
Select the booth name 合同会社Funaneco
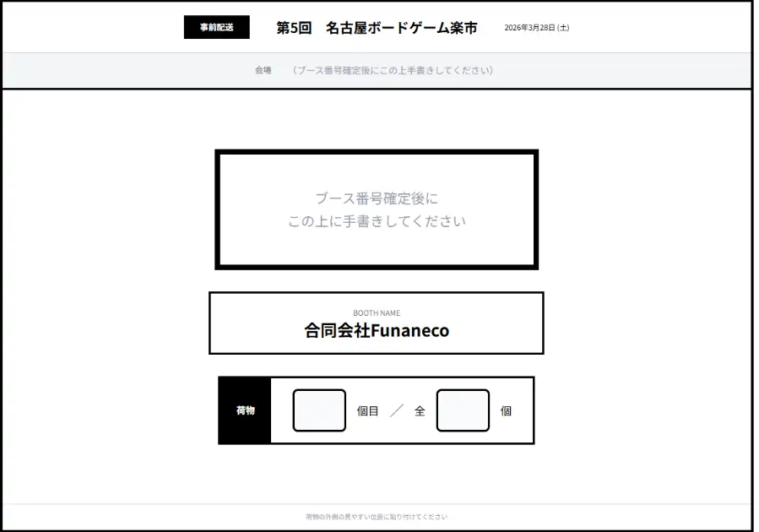(x=377, y=331)
